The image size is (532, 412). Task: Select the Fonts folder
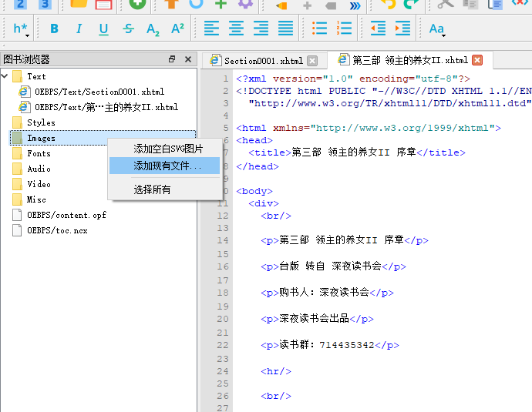coord(39,153)
